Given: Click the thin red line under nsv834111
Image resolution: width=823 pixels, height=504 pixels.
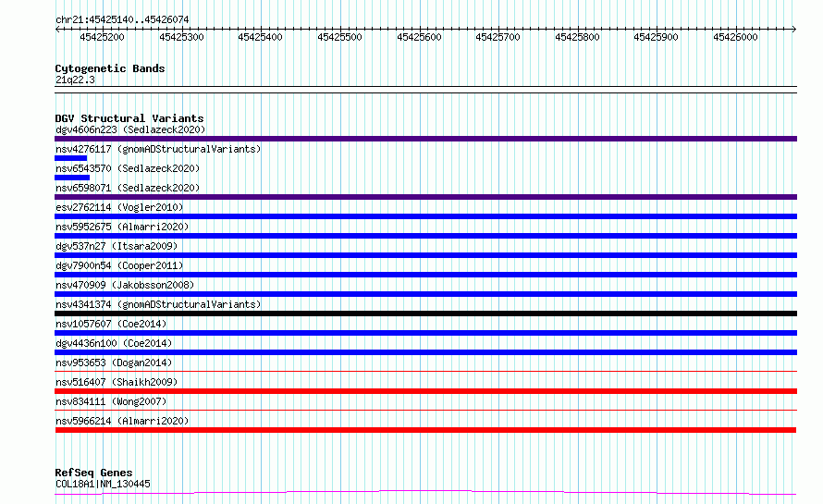Looking at the screenshot, I should point(425,410).
